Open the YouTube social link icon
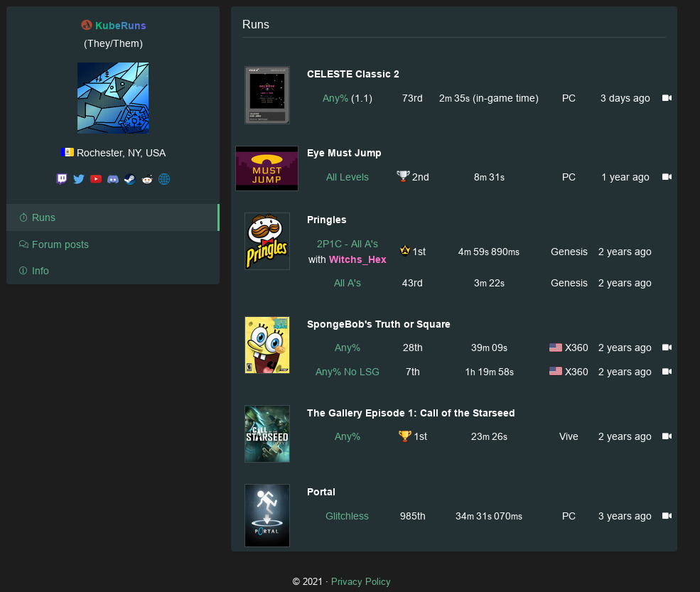 click(95, 179)
